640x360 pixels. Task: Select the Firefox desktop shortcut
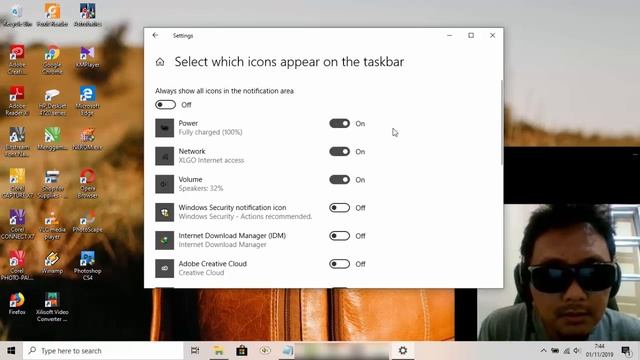(17, 304)
